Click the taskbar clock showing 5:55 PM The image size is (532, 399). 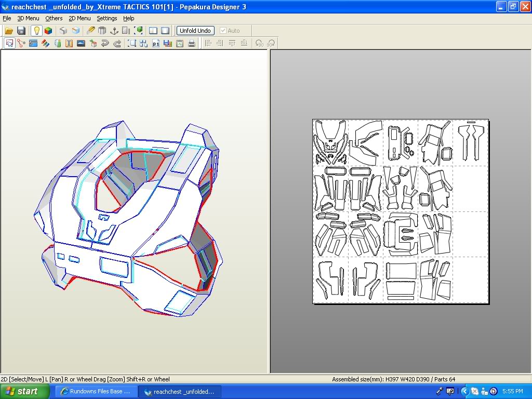pyautogui.click(x=513, y=392)
